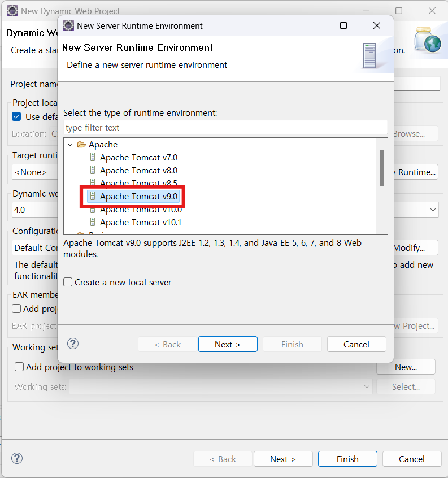Click the disabled Finish button in the runtime dialog
This screenshot has width=448, height=478.
click(x=292, y=344)
